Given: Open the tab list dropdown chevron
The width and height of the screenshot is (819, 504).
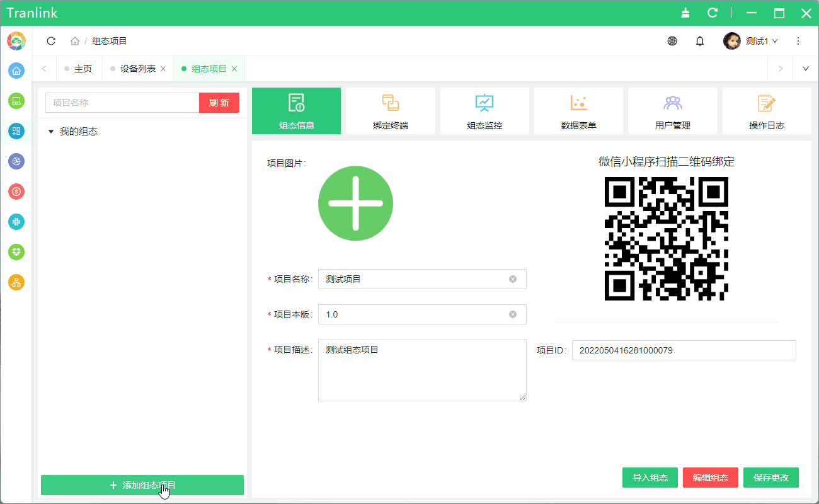Looking at the screenshot, I should 806,69.
